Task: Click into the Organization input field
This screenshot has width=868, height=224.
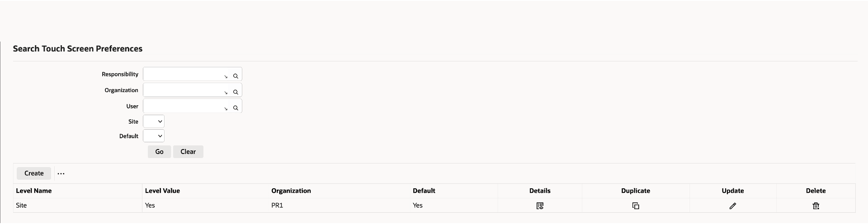Action: (x=183, y=90)
